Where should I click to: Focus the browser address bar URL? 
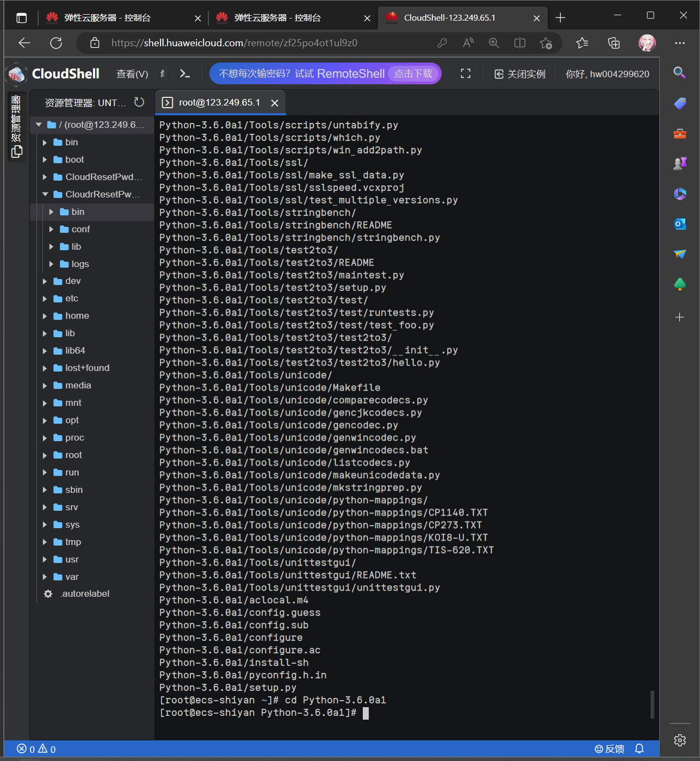coord(234,43)
